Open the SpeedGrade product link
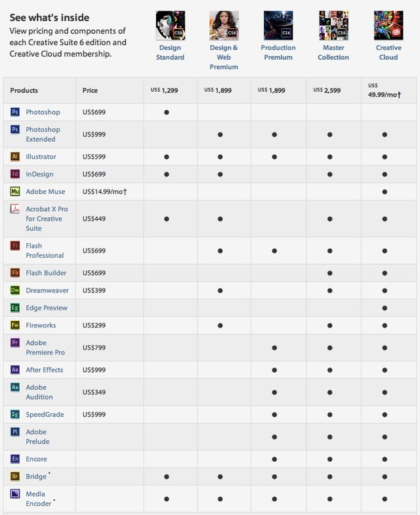The height and width of the screenshot is (515, 420). point(45,415)
